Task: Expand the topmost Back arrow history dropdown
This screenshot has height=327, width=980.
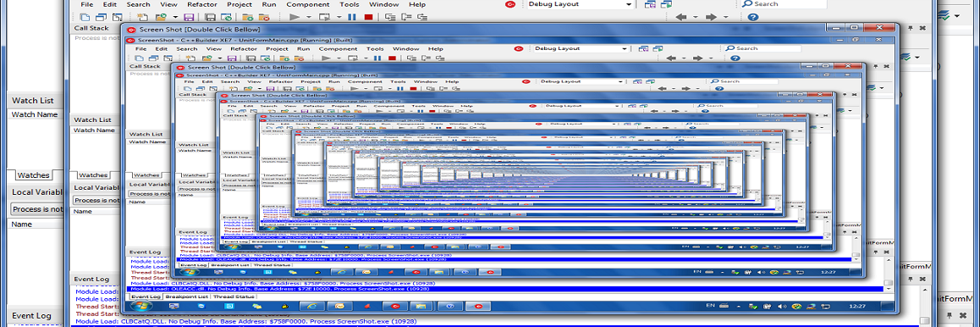Action: (x=695, y=18)
